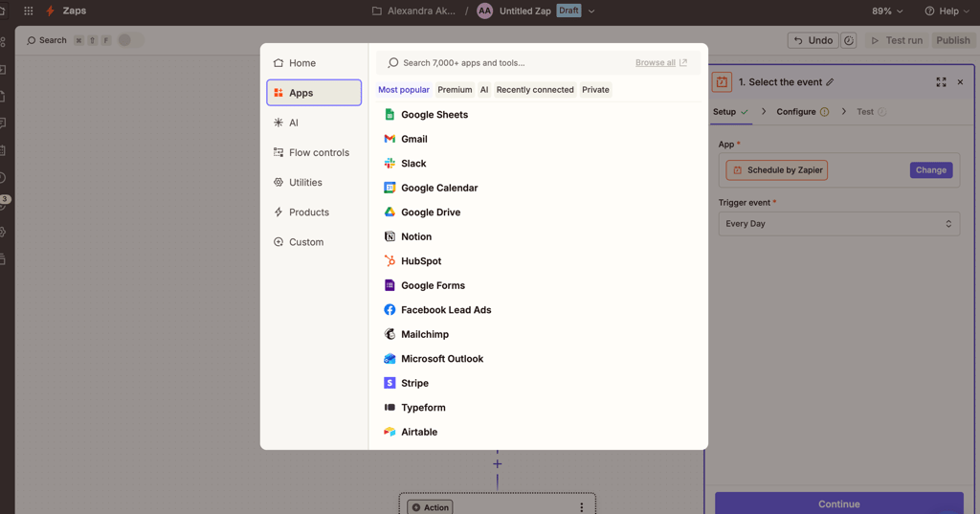Select Apps in the picker sidebar

click(314, 93)
